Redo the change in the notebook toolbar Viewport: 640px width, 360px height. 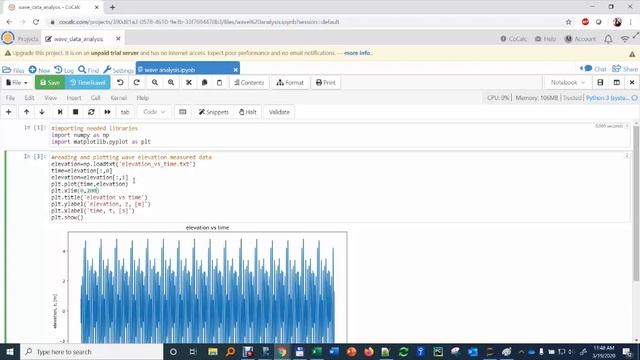(137, 82)
